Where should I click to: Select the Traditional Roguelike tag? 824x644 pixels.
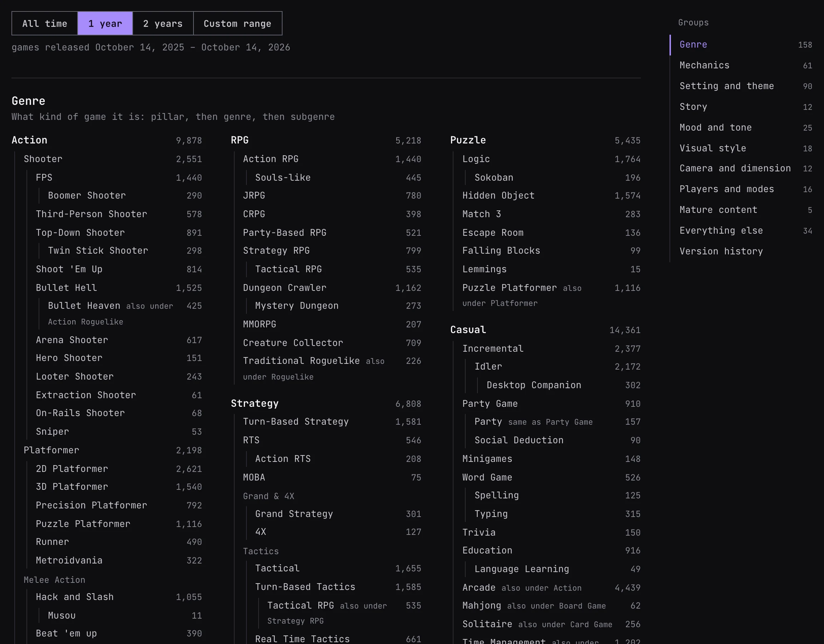pos(301,361)
